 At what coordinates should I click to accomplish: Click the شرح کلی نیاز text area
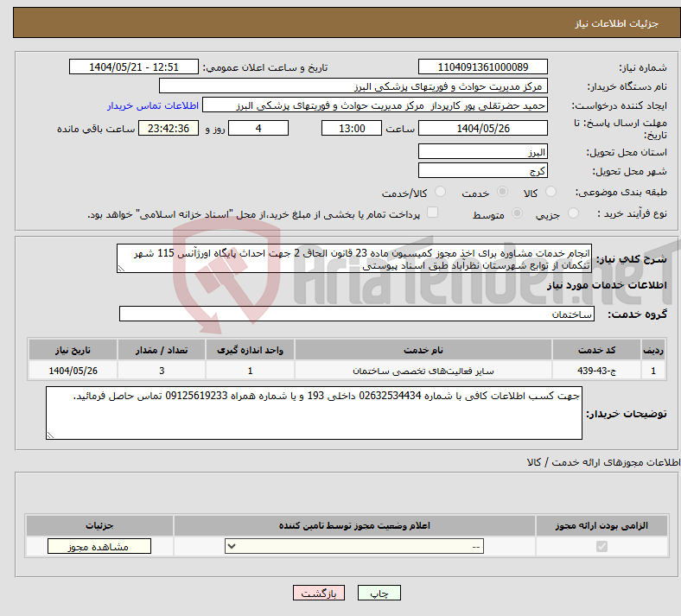[x=354, y=258]
